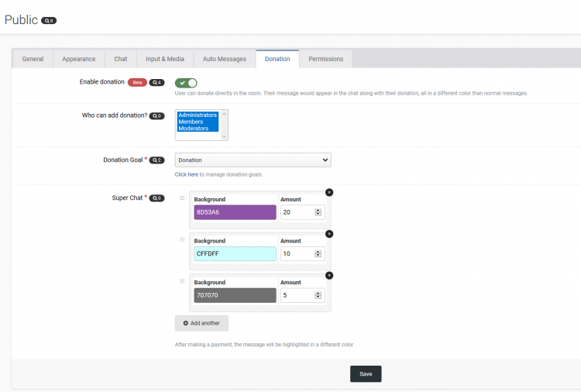Screen dimensions: 581x392
Task: Select Administrators in donation list
Action: coord(198,115)
